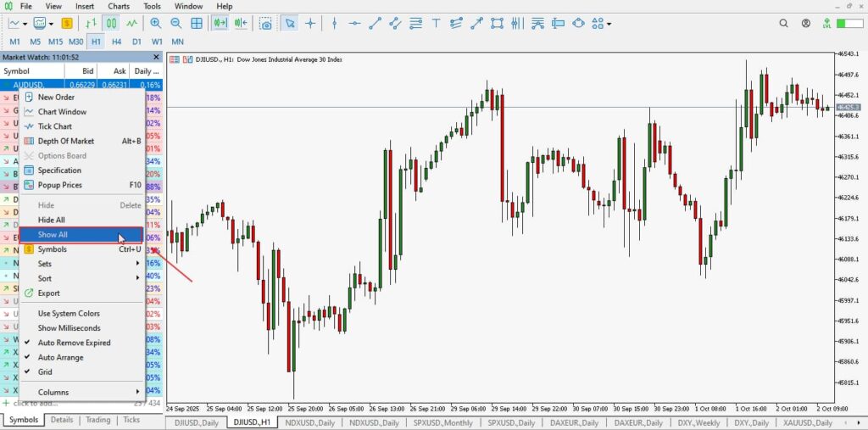This screenshot has height=430, width=868.
Task: Toggle Auto Remove Expired option
Action: 74,343
